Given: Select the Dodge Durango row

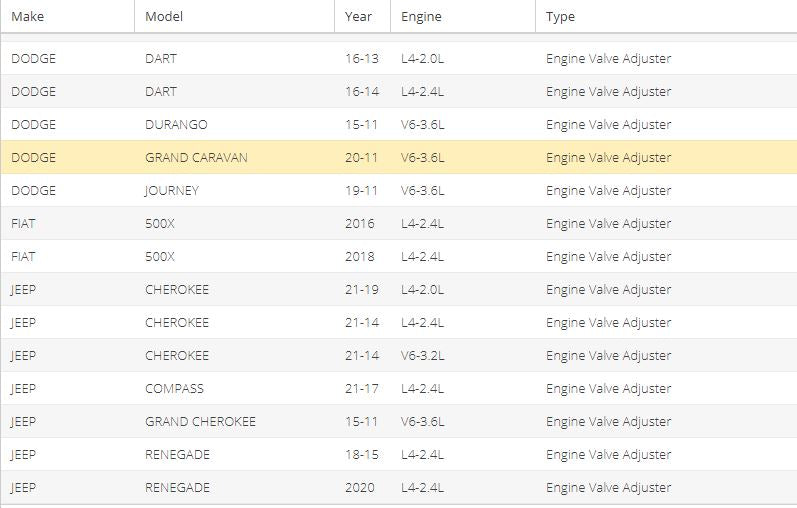Looking at the screenshot, I should (x=398, y=125).
